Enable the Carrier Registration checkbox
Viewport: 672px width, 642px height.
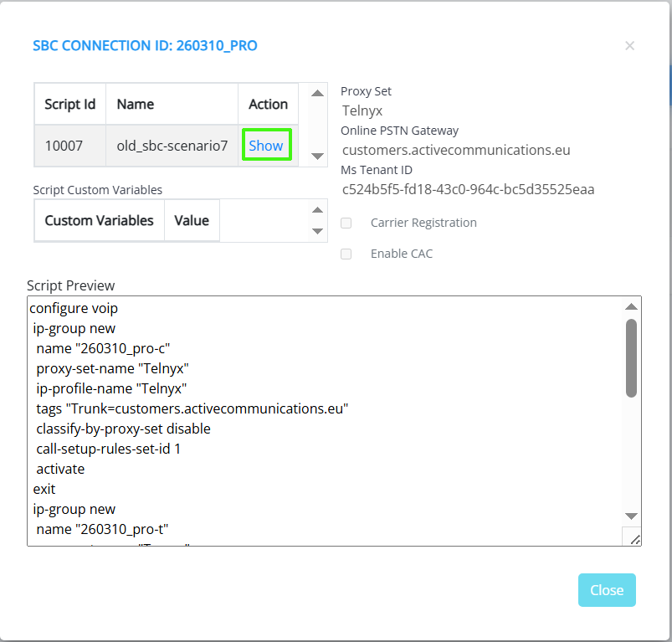tap(346, 223)
